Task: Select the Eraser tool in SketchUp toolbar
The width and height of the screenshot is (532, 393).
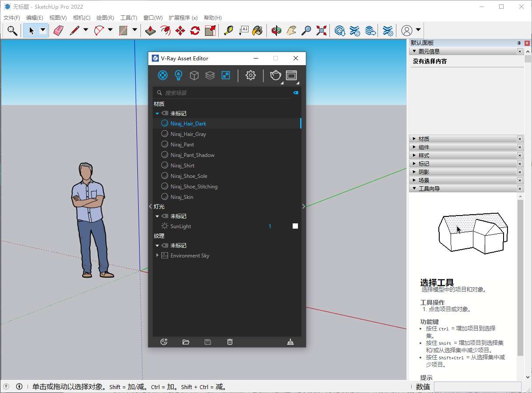Action: pos(58,30)
